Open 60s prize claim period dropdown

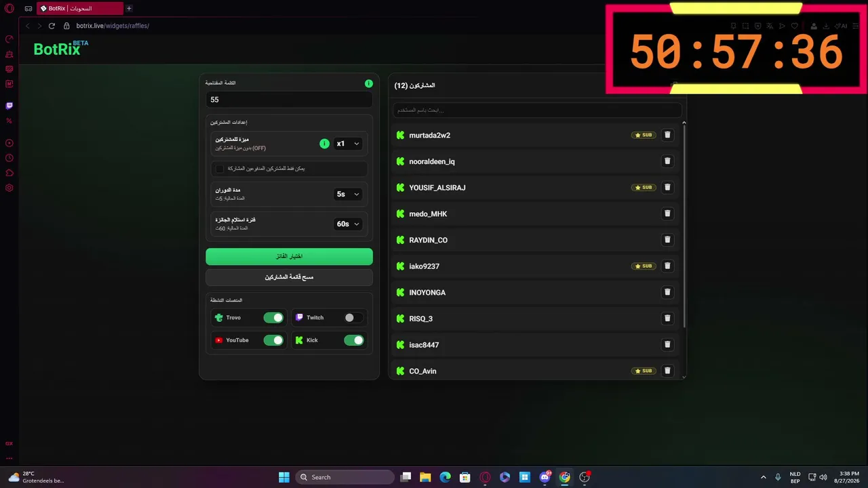click(x=347, y=224)
